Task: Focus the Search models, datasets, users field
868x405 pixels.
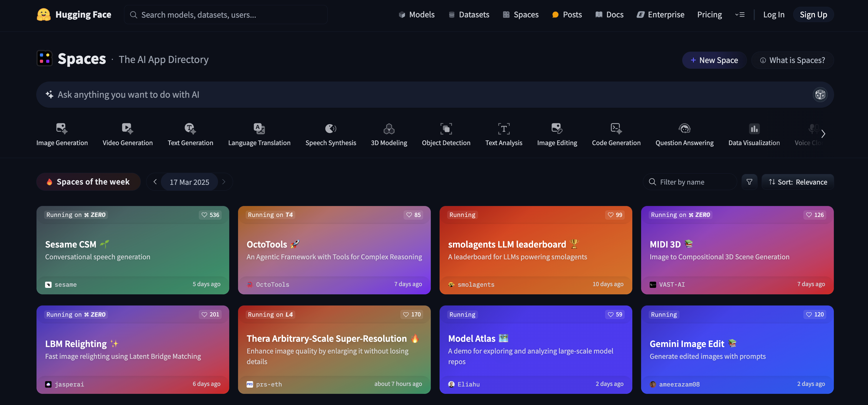Action: [x=225, y=14]
